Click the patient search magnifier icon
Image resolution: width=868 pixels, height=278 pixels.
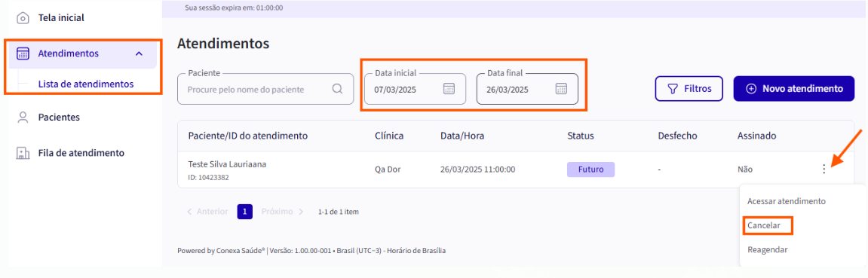[x=337, y=89]
